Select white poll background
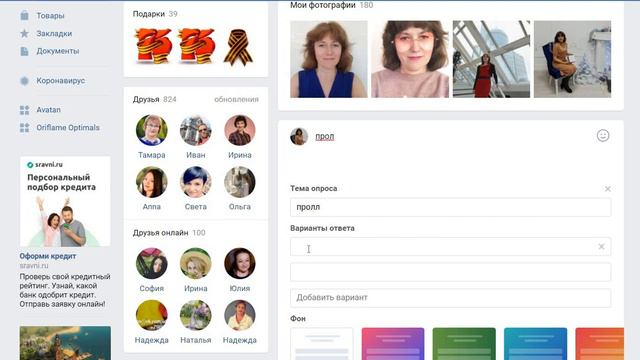 pyautogui.click(x=322, y=344)
